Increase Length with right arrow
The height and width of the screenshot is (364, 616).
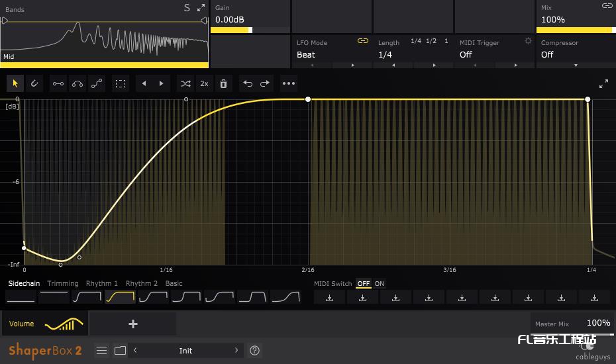coord(434,65)
